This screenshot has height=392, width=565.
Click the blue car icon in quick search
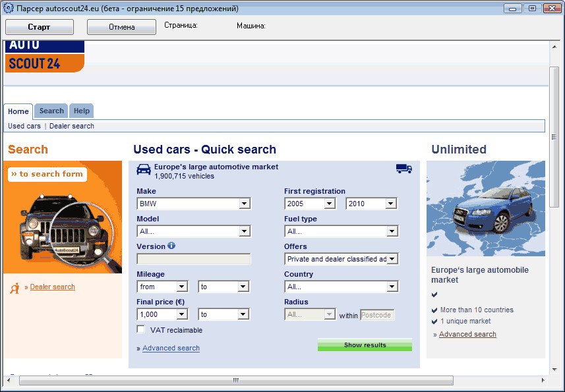[x=144, y=169]
